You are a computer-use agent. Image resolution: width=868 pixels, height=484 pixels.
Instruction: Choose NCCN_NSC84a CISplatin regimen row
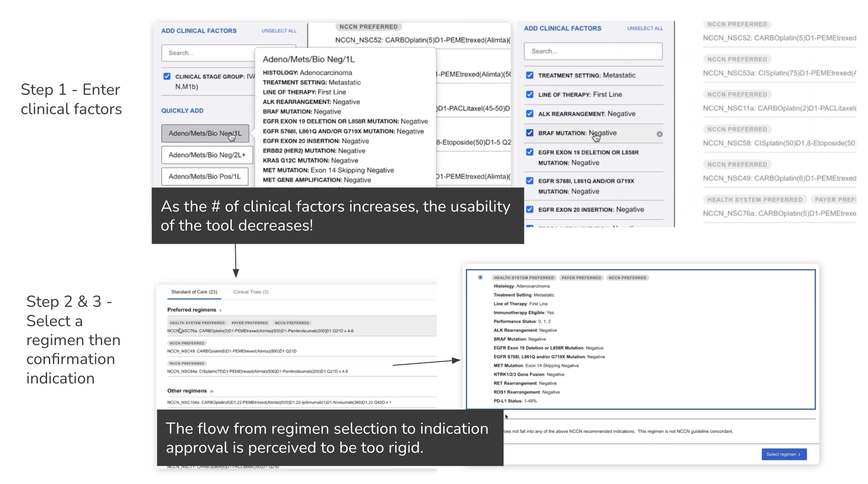click(x=257, y=372)
